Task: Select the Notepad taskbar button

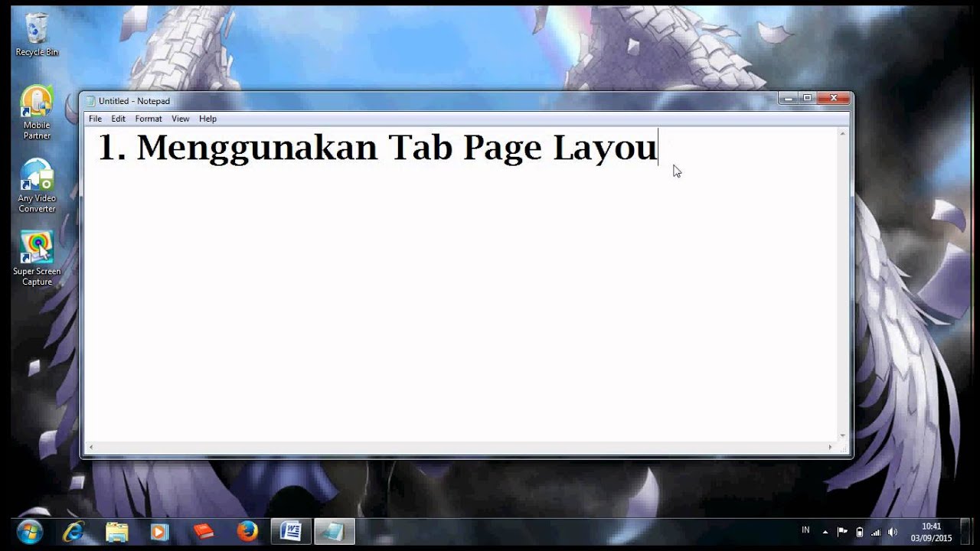Action: [335, 531]
